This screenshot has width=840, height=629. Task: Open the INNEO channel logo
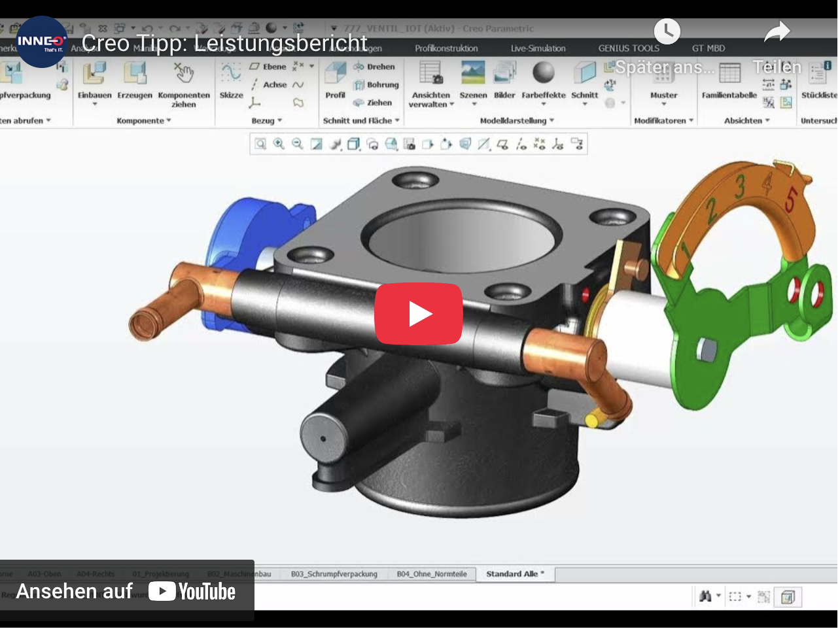[x=41, y=42]
